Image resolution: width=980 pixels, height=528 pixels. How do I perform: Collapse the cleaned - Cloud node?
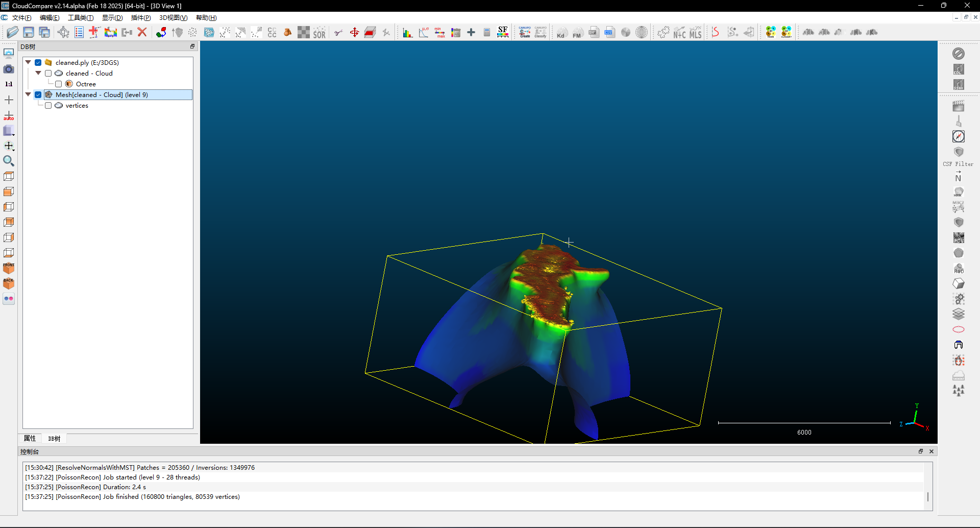[38, 73]
